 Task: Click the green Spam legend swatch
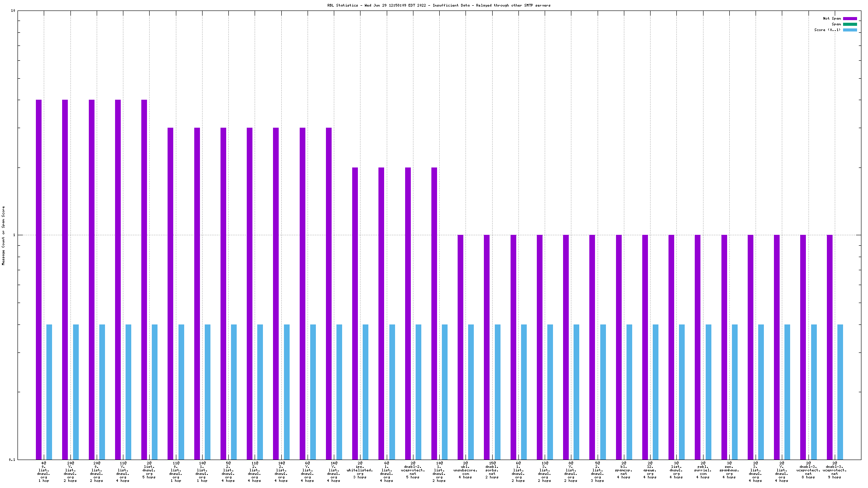pos(850,24)
